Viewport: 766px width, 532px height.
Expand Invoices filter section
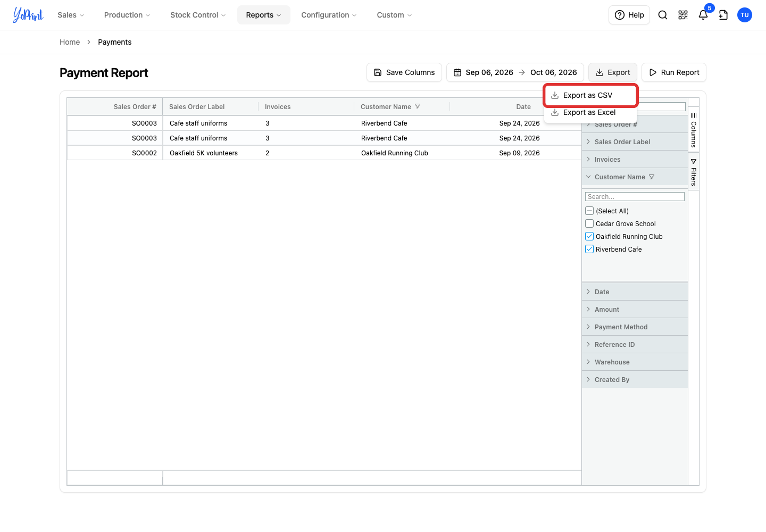point(635,159)
